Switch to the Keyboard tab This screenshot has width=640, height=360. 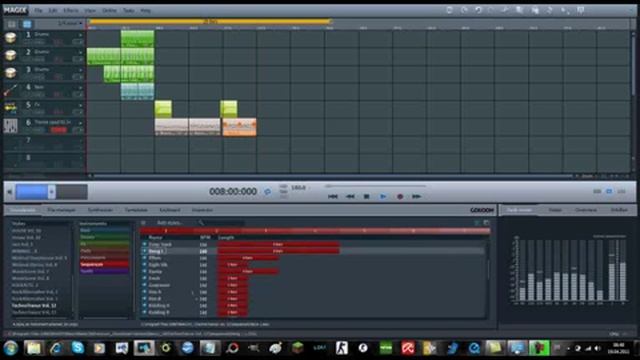pyautogui.click(x=170, y=210)
